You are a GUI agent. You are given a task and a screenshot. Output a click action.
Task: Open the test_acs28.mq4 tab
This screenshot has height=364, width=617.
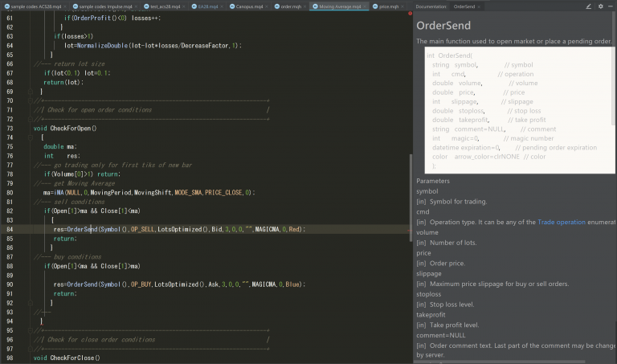[x=166, y=6]
